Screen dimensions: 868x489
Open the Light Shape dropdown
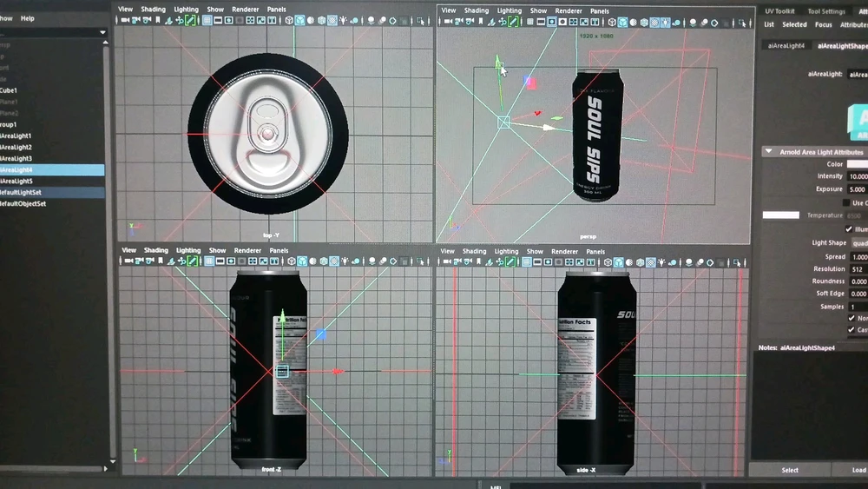click(x=858, y=243)
